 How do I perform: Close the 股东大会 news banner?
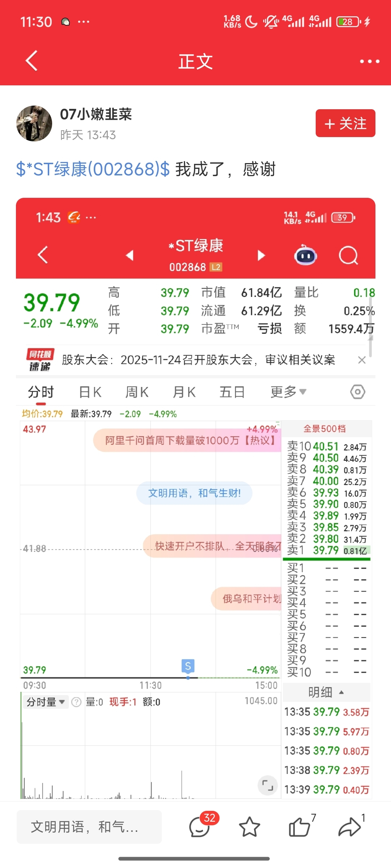362,360
